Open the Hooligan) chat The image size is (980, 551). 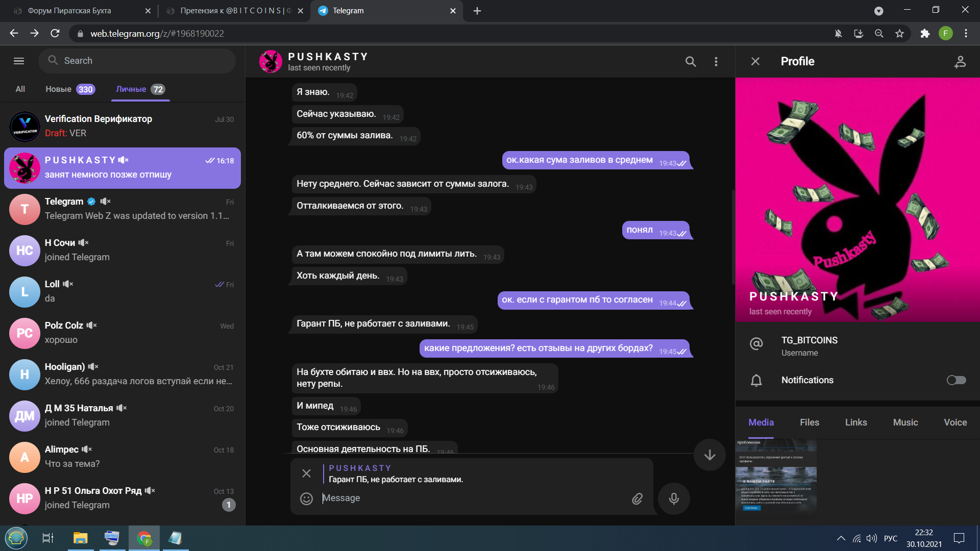pos(122,374)
